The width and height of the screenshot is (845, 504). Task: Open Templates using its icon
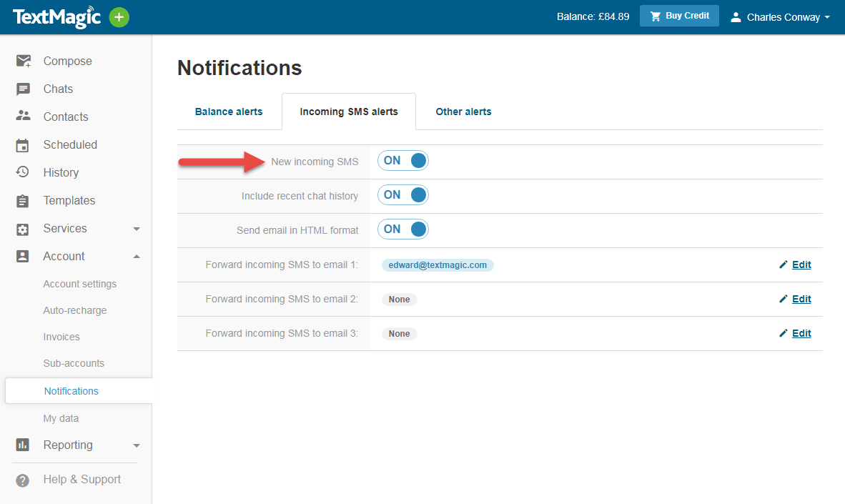point(22,200)
